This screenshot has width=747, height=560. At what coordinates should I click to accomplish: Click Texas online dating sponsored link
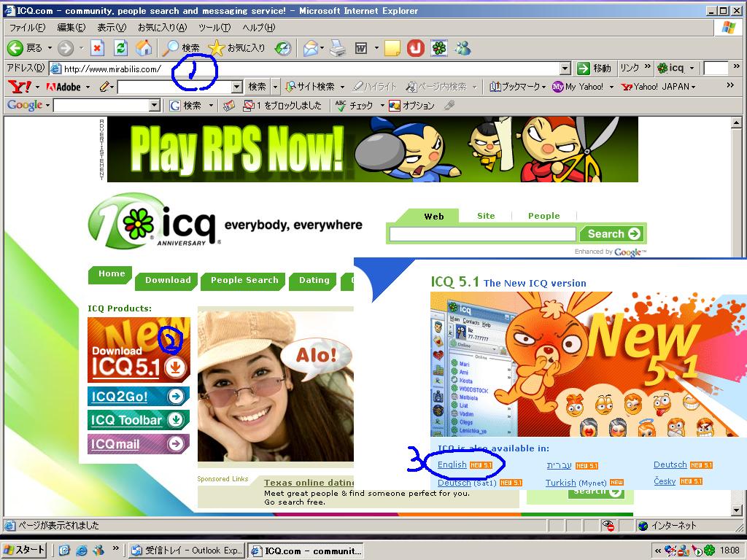[309, 483]
